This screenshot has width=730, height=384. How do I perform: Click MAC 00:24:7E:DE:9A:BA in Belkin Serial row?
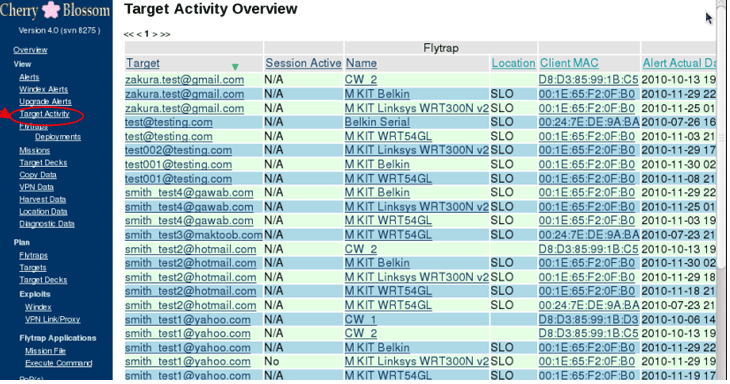pyautogui.click(x=589, y=122)
